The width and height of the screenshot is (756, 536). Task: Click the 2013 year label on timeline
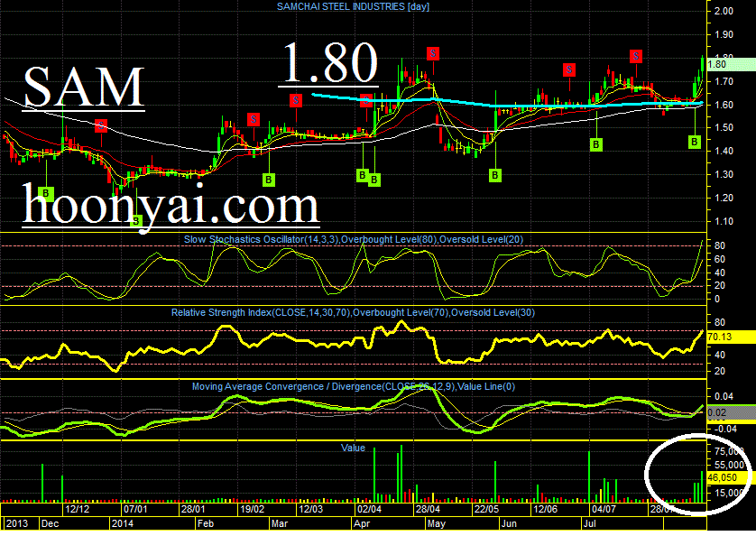point(17,524)
